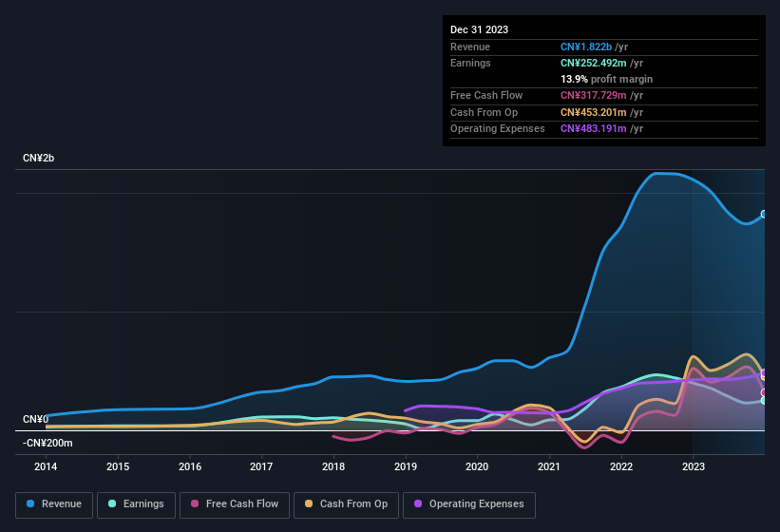The image size is (780, 532).
Task: Click the 2021 x-axis label
Action: point(549,466)
